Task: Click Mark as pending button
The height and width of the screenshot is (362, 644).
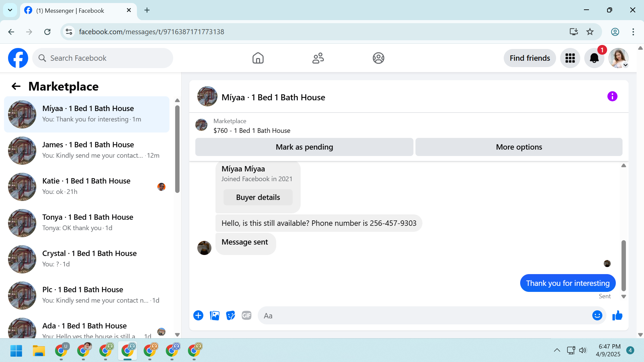Action: pos(304,147)
